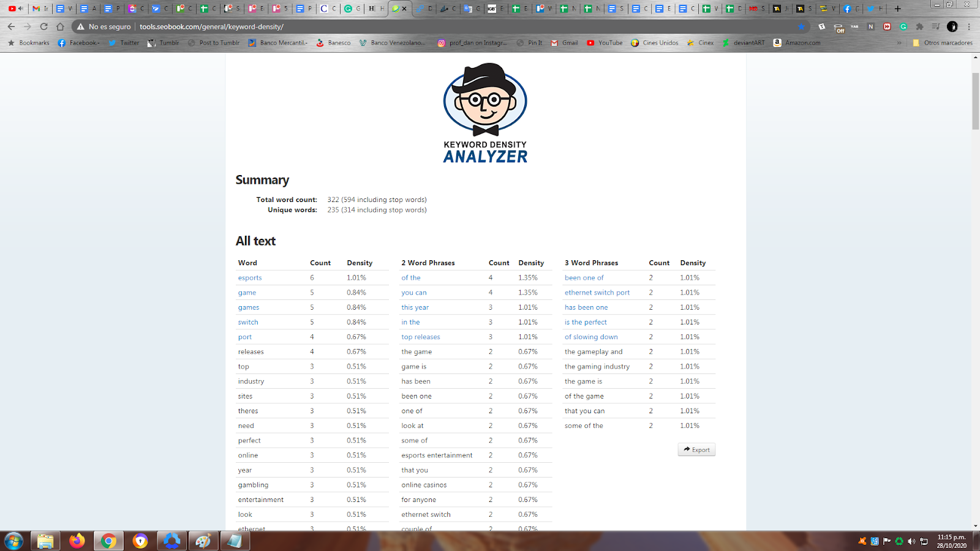Open the media control playlist icon
The image size is (980, 551).
pos(935,26)
